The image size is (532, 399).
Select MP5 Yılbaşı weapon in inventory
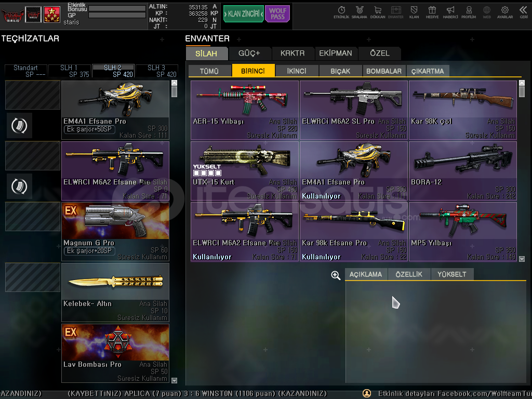[x=463, y=232]
